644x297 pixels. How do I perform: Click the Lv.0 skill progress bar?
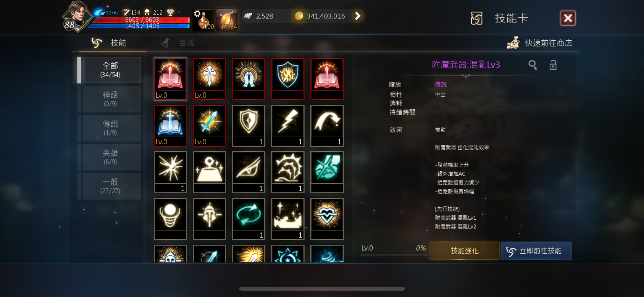(x=394, y=250)
